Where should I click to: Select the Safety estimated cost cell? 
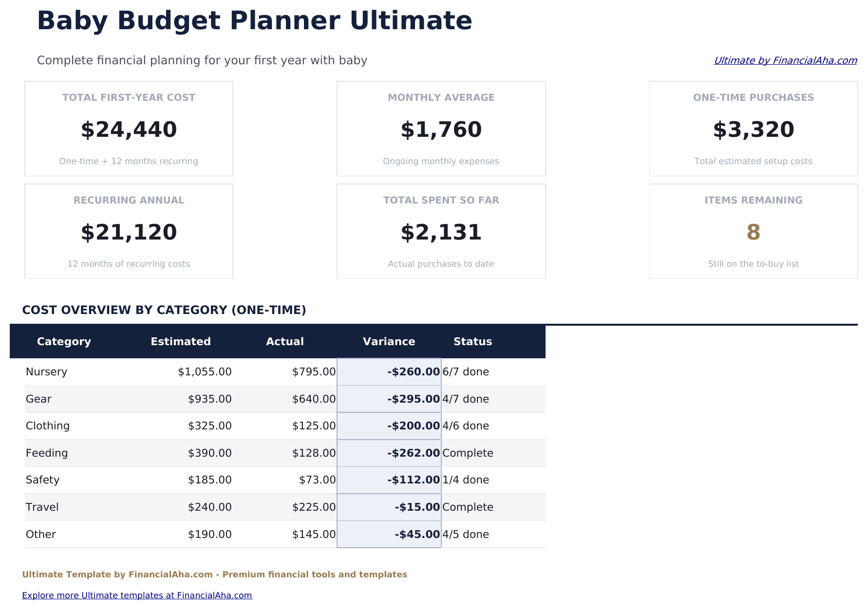(209, 480)
